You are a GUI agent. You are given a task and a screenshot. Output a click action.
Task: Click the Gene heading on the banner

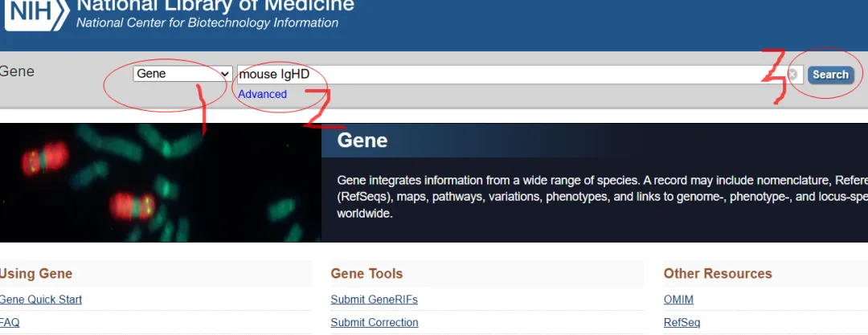(362, 141)
